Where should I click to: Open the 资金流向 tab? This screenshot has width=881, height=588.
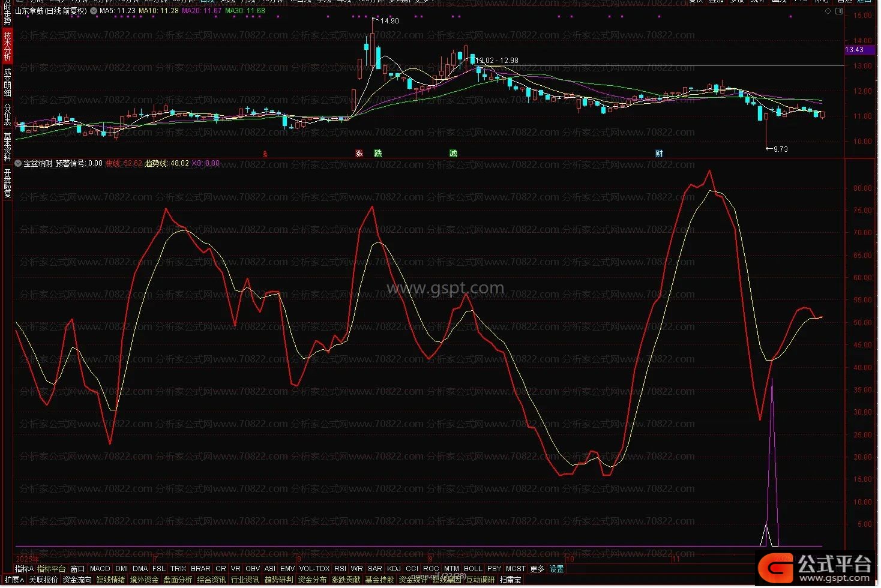click(77, 580)
